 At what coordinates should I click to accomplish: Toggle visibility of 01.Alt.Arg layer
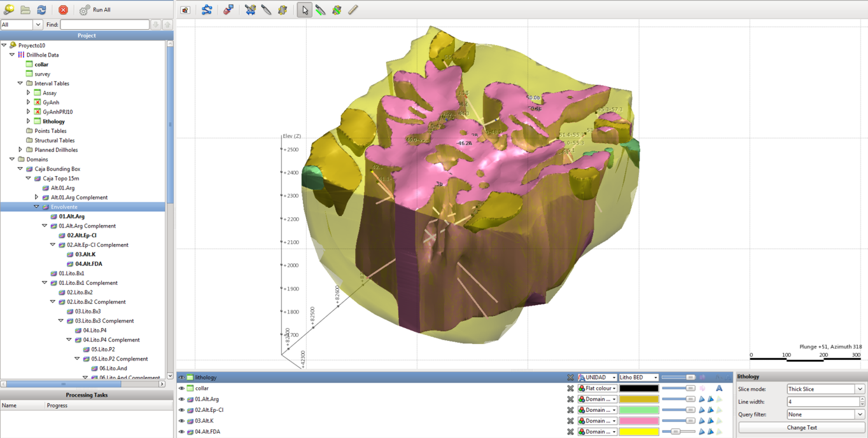181,399
